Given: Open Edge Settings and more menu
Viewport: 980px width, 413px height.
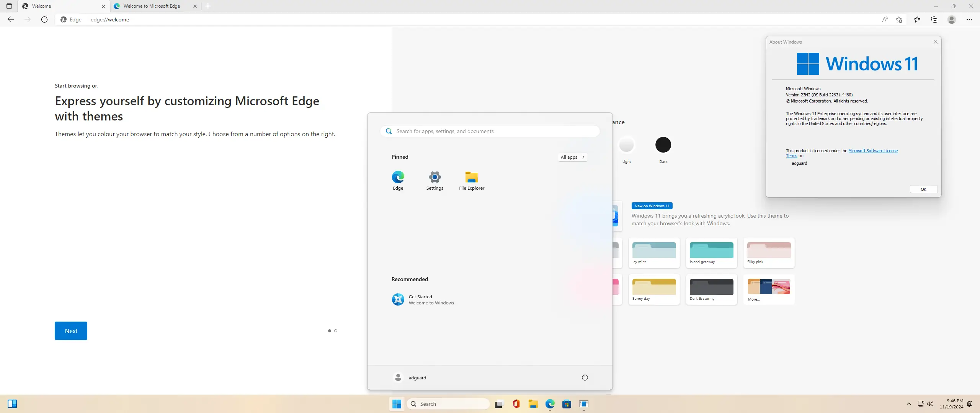Looking at the screenshot, I should [x=969, y=20].
